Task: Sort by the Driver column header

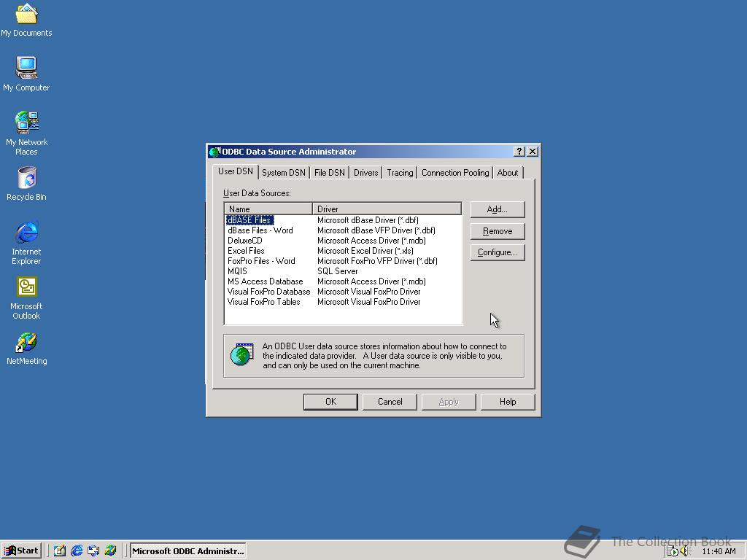Action: click(x=387, y=209)
